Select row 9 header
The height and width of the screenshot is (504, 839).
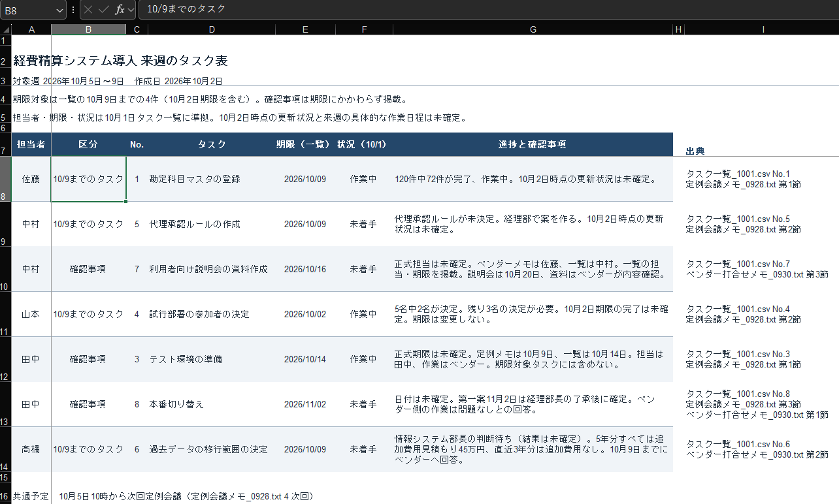(x=5, y=224)
